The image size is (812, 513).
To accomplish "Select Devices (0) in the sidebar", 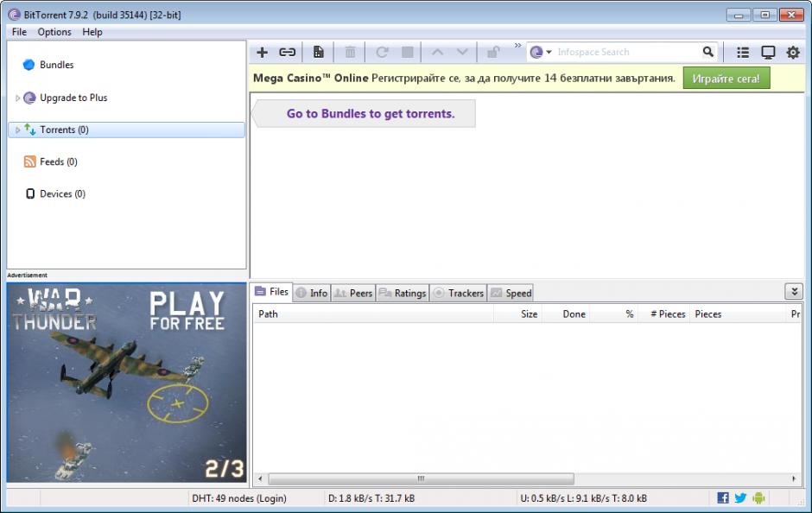I will pyautogui.click(x=63, y=194).
